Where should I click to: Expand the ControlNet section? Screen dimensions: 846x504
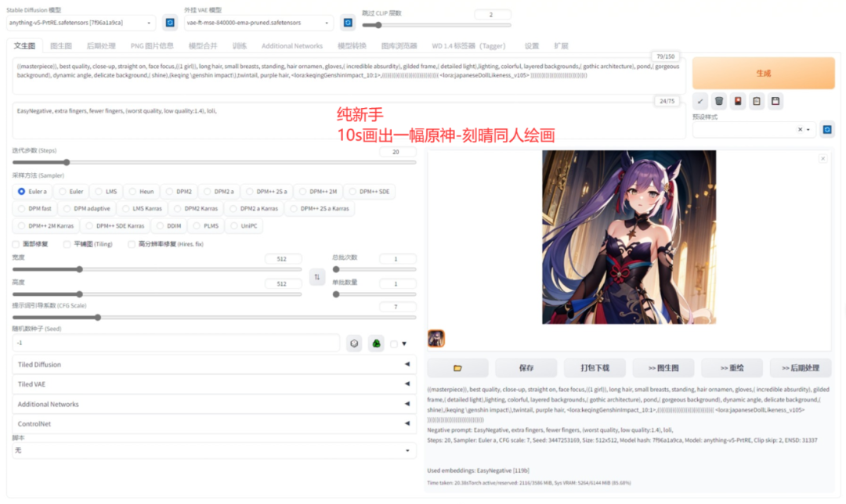211,423
